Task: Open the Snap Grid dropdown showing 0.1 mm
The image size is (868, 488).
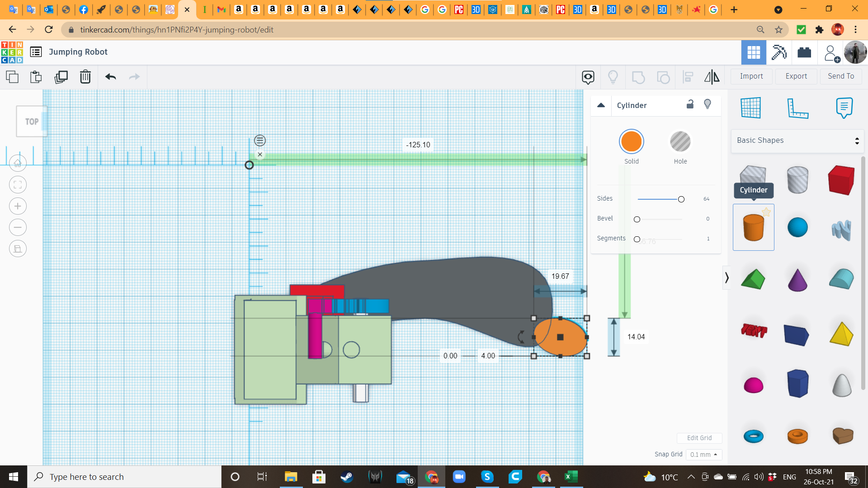Action: pos(703,455)
